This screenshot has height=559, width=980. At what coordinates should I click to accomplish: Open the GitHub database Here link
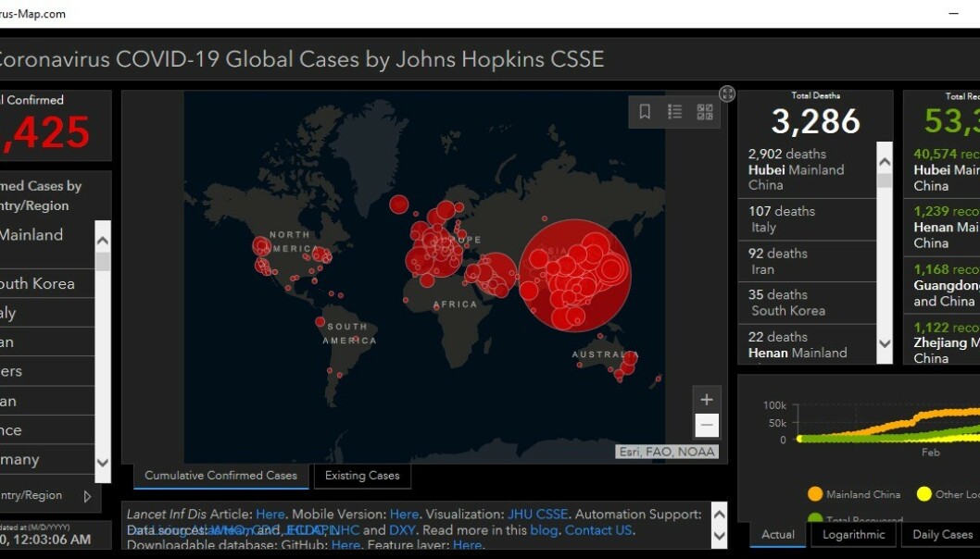[x=346, y=545]
